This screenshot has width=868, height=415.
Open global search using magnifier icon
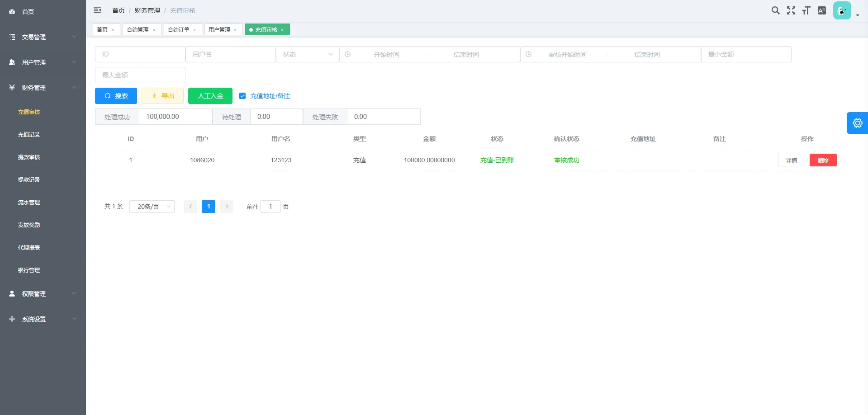775,10
